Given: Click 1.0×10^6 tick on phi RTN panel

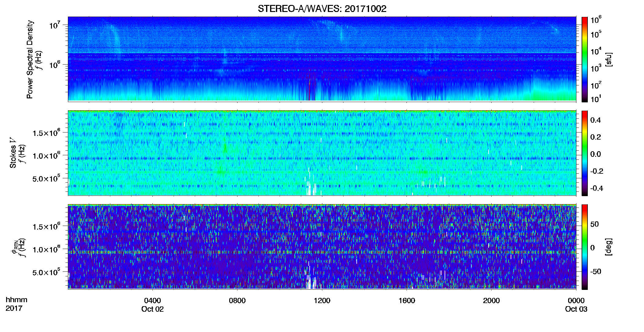Looking at the screenshot, I should pos(46,249).
